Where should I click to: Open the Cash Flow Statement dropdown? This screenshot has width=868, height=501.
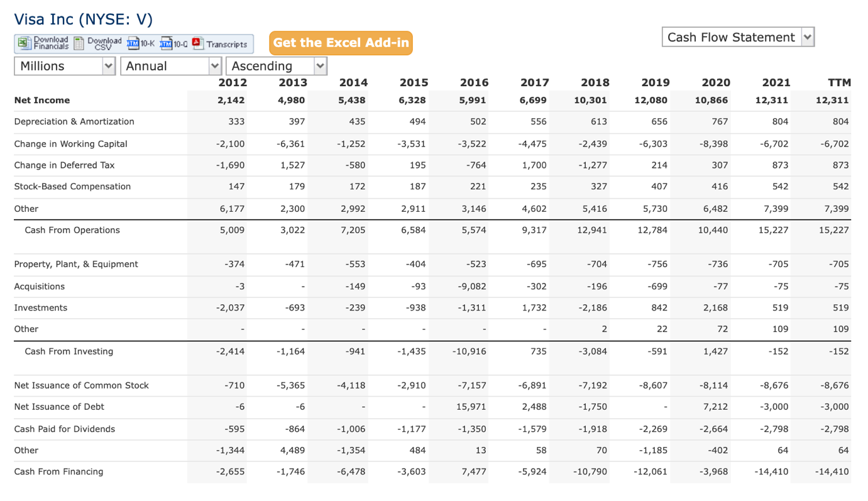tap(738, 37)
